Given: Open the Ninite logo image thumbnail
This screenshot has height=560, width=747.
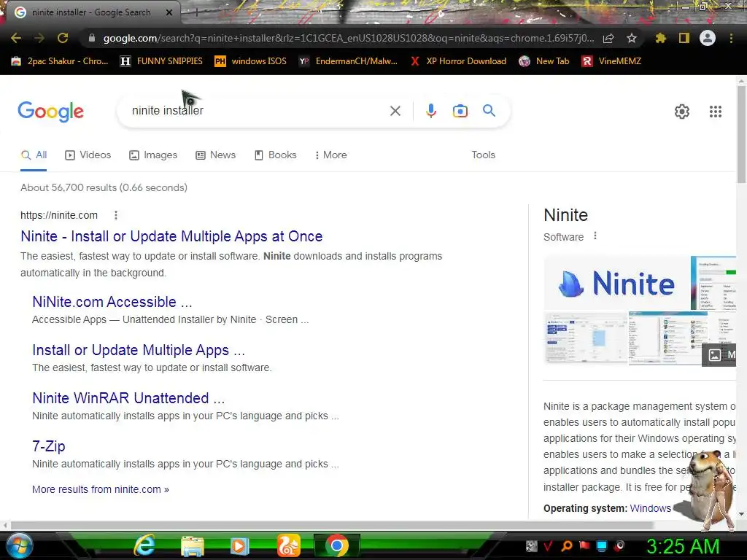Looking at the screenshot, I should coord(616,283).
